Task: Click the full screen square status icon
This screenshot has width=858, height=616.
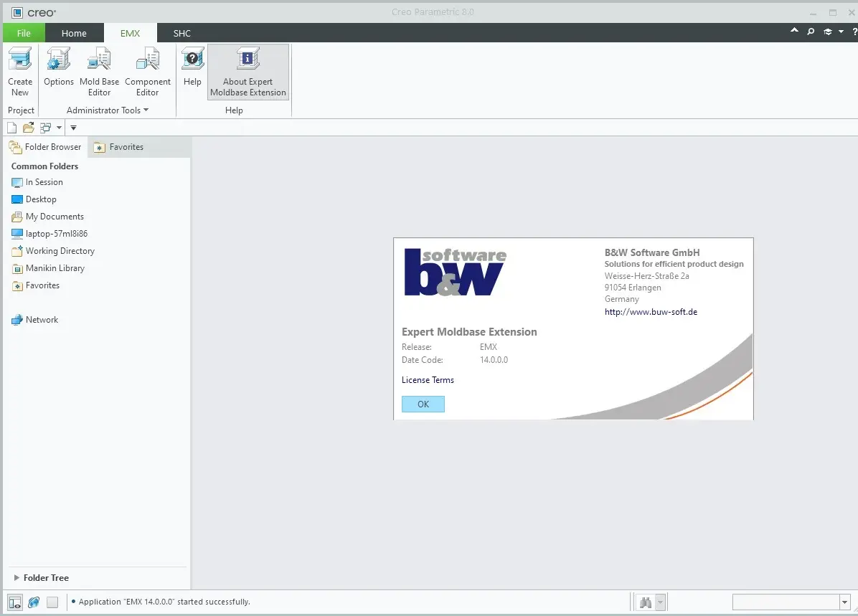Action: point(52,602)
